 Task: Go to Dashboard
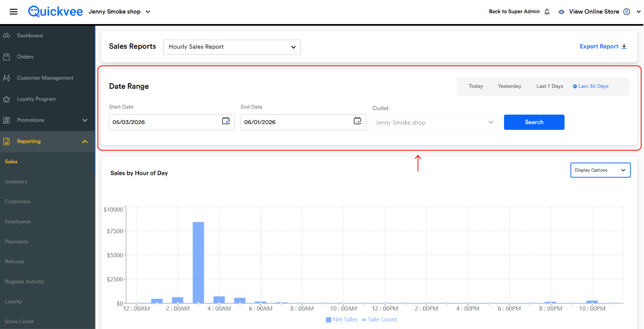coord(30,35)
